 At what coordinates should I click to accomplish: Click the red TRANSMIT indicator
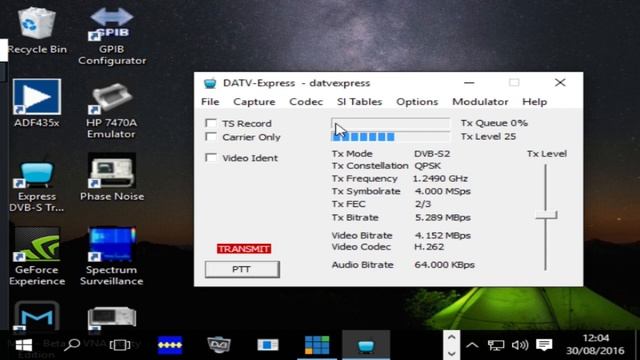[244, 249]
